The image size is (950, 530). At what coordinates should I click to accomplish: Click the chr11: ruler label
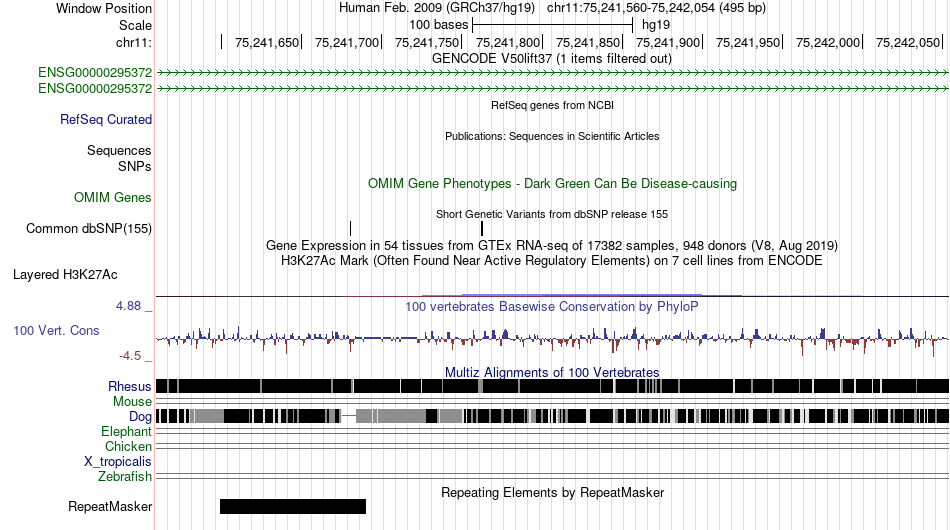coord(133,42)
